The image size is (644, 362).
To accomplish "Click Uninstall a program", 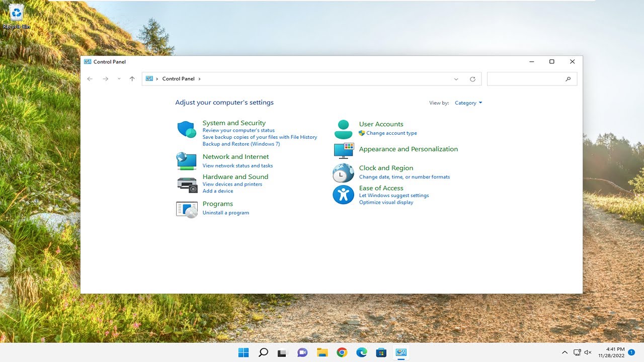I will point(225,213).
